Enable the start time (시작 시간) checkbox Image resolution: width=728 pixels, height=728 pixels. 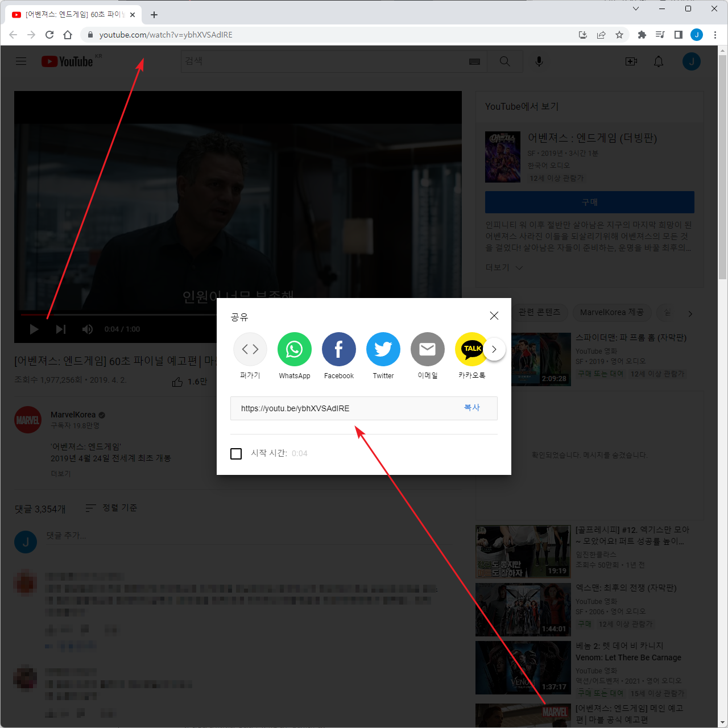[x=236, y=453]
